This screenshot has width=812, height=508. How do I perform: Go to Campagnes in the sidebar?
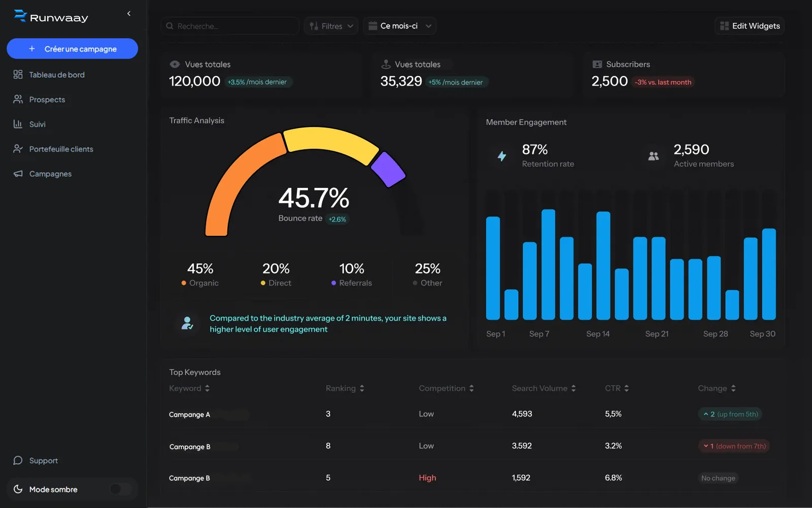tap(50, 174)
